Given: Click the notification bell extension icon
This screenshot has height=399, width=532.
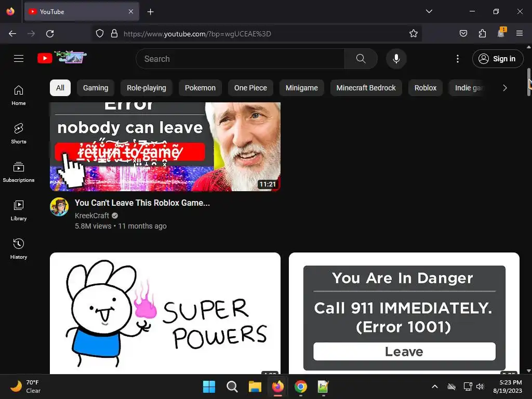Looking at the screenshot, I should pyautogui.click(x=501, y=33).
